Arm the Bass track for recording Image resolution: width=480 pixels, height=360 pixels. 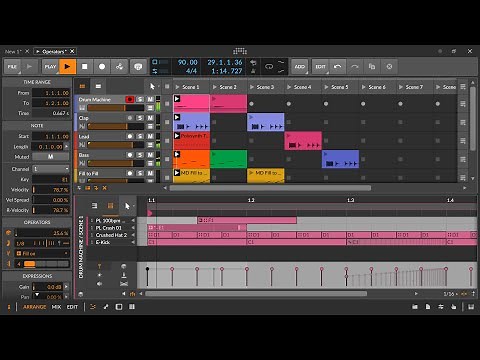point(130,155)
